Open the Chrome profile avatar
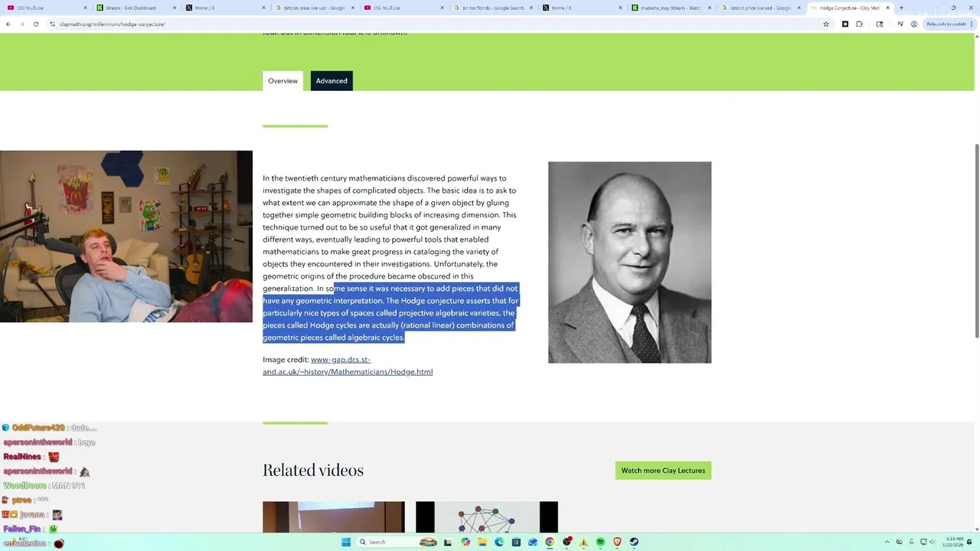 [x=914, y=24]
